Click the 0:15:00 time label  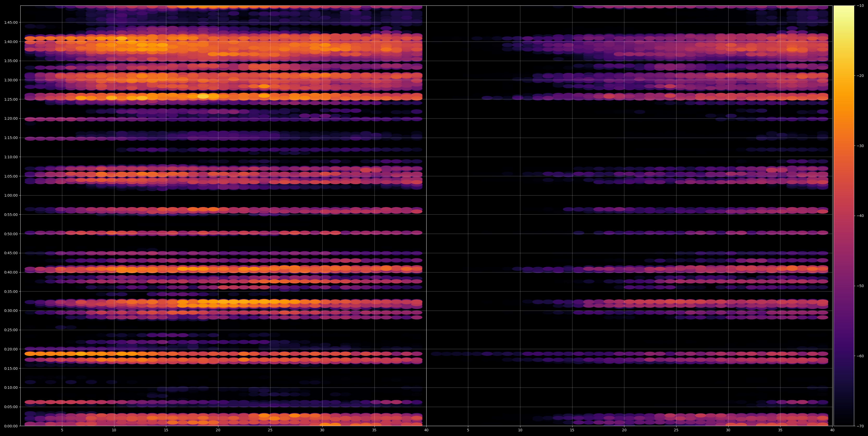[x=11, y=368]
